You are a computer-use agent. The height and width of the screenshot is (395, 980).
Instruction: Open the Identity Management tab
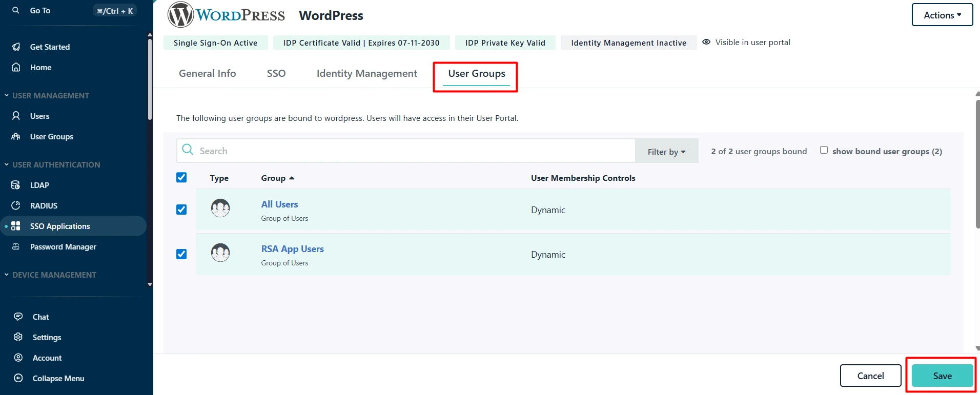tap(367, 73)
